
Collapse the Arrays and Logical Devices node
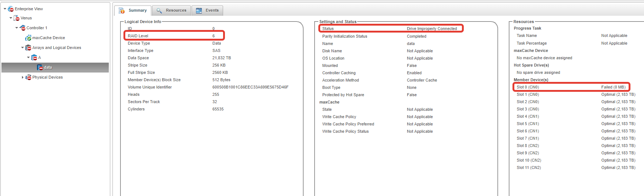point(22,48)
